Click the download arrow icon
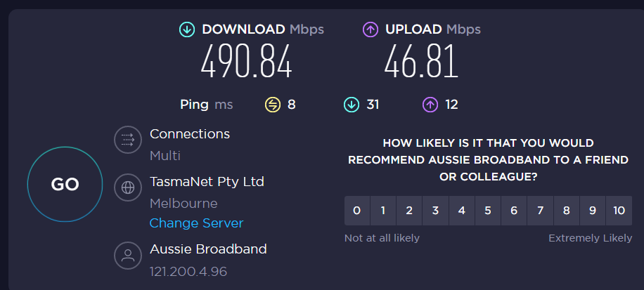 click(x=187, y=29)
